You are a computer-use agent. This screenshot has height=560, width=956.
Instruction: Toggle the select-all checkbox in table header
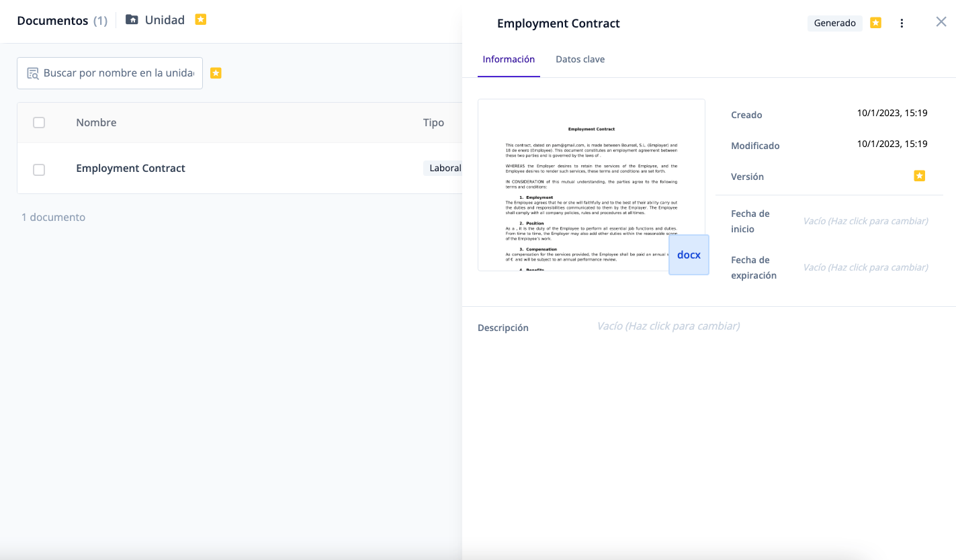coord(39,122)
